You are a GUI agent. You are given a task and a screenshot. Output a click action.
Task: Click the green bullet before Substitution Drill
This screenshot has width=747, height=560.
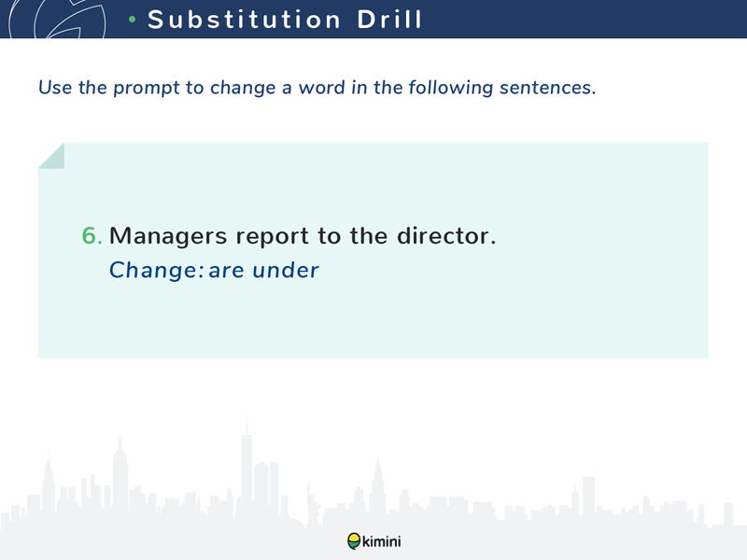click(133, 20)
